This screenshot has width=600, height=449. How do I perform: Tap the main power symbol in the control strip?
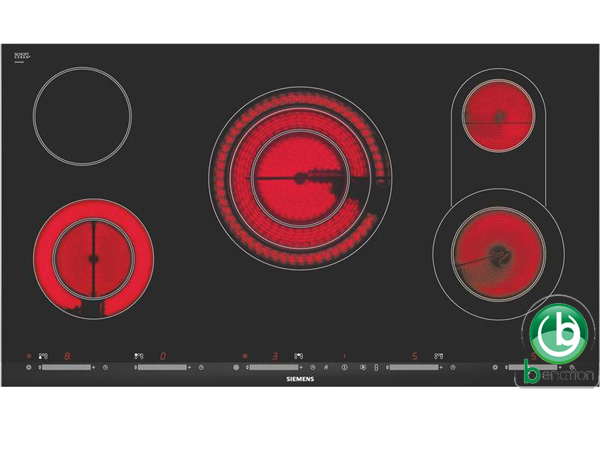click(343, 367)
